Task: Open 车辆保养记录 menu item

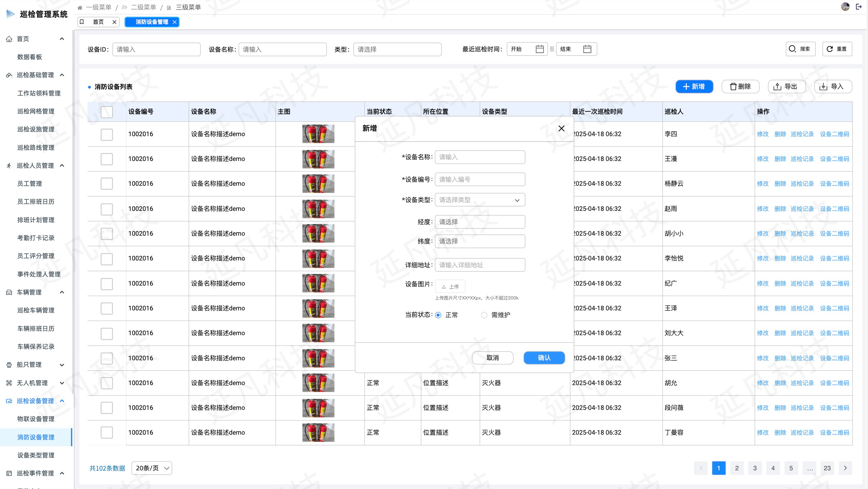Action: pyautogui.click(x=36, y=346)
